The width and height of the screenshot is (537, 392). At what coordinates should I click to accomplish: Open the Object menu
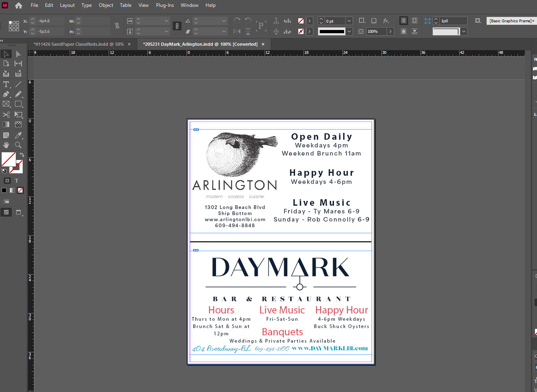(106, 5)
